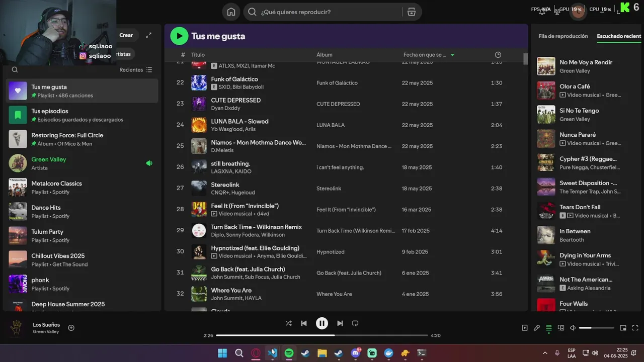The height and width of the screenshot is (362, 644).
Task: Toggle the queue panel
Action: 549,328
